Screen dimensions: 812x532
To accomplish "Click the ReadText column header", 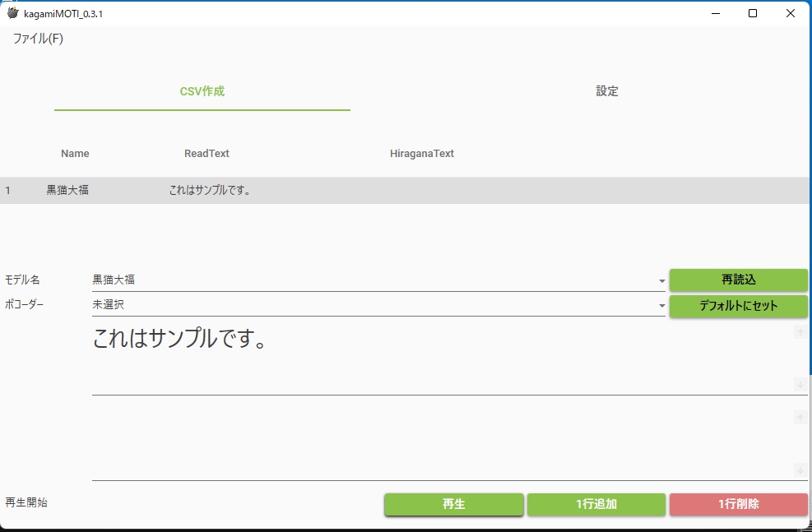I will point(206,153).
